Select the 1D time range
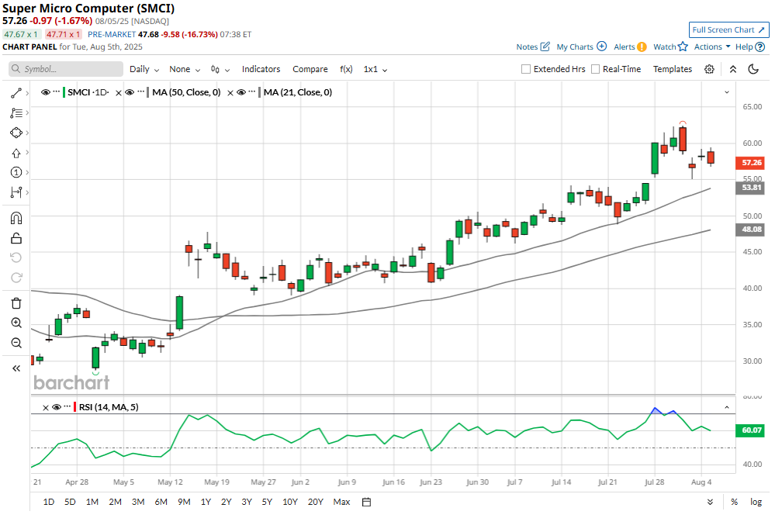782x532 pixels. [x=48, y=502]
